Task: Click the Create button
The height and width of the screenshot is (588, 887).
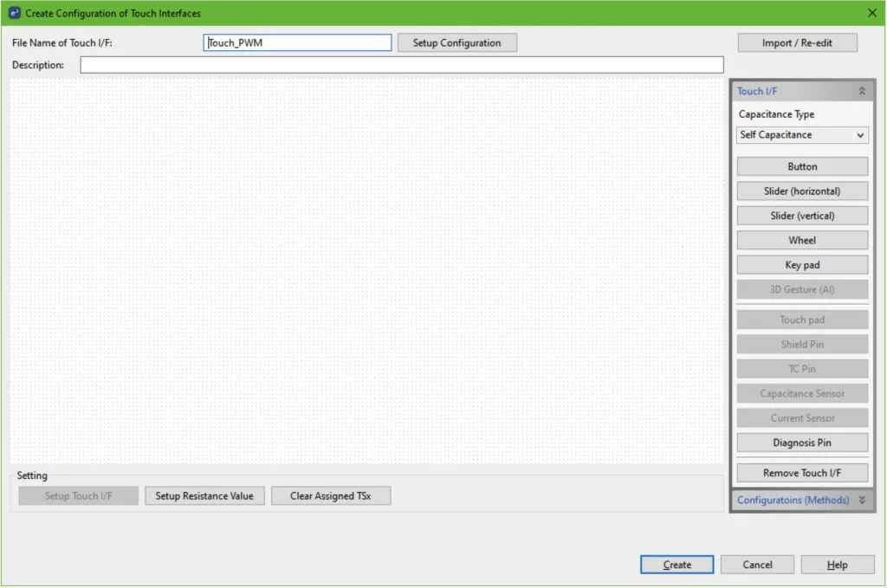Action: pos(677,564)
